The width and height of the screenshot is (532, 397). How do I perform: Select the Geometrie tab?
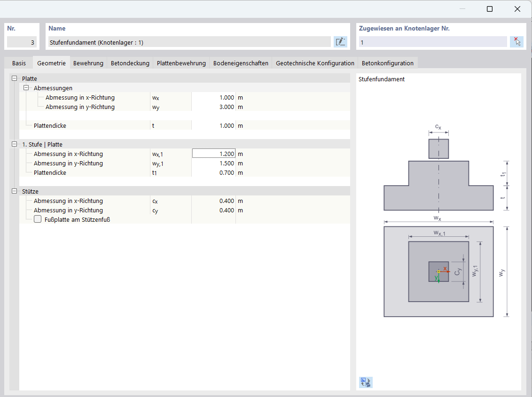click(x=51, y=63)
